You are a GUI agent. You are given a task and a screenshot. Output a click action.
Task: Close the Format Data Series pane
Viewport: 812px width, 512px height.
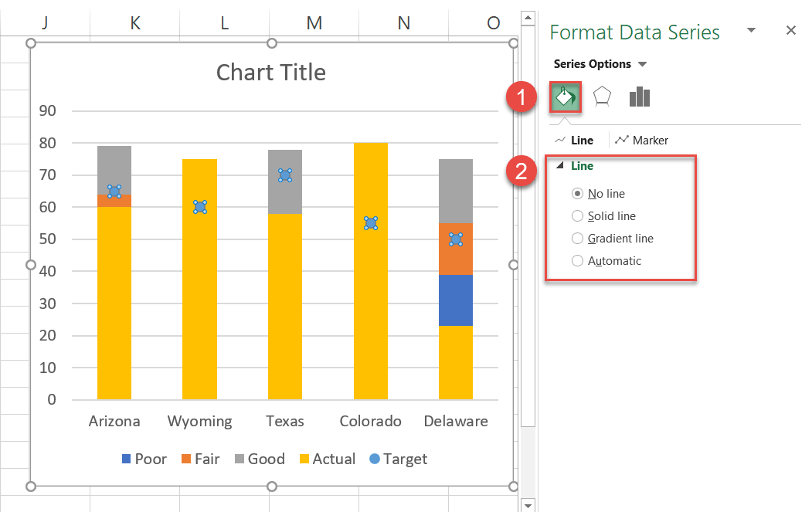[x=790, y=30]
